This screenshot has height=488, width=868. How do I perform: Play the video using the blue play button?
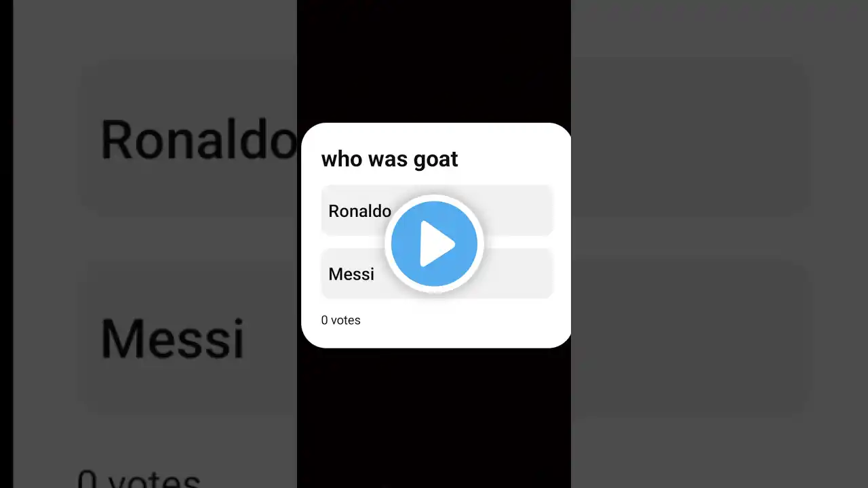point(434,244)
